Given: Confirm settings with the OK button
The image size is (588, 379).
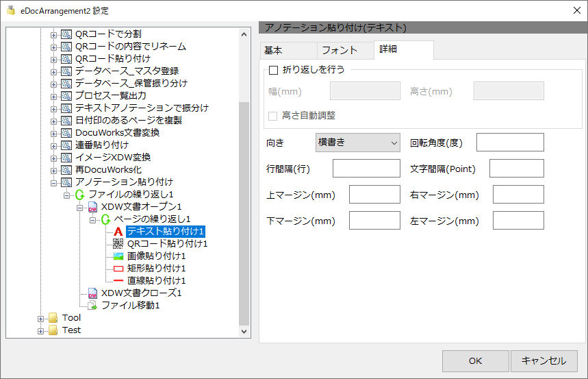Looking at the screenshot, I should [x=476, y=361].
